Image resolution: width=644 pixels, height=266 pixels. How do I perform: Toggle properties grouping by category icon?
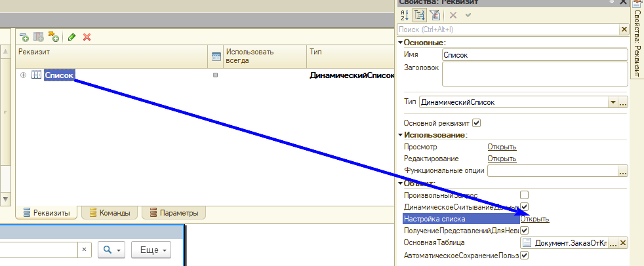[x=420, y=15]
